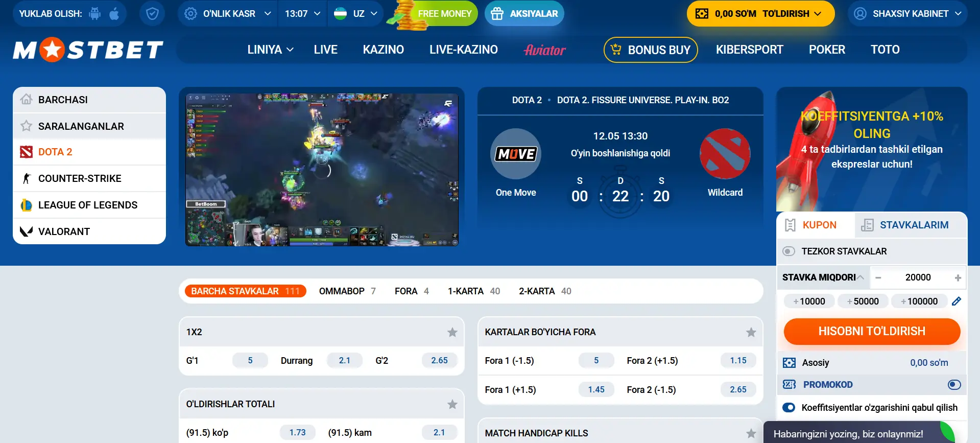
Task: Select the 1-Karta tab
Action: coord(474,291)
